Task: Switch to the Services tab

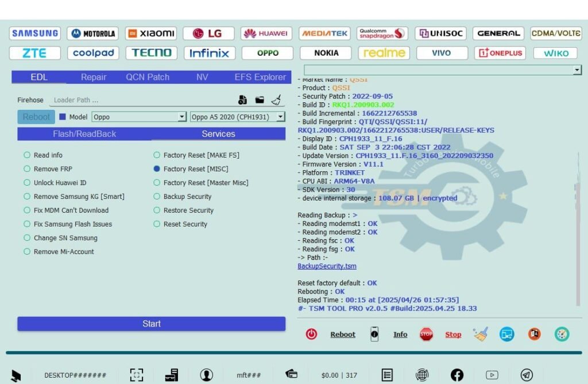Action: click(x=218, y=133)
